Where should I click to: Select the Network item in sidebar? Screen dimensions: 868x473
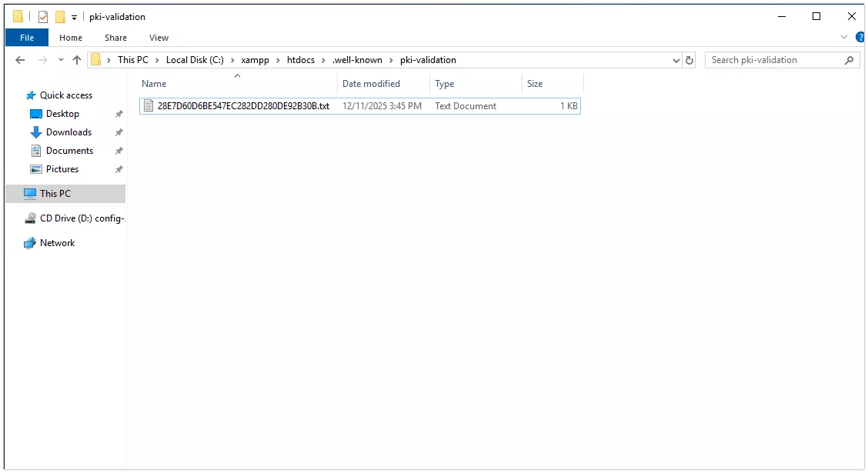point(57,242)
